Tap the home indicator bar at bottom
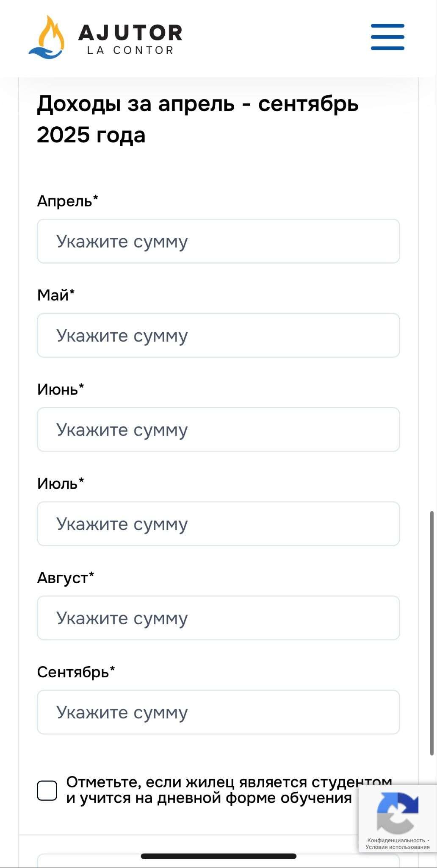This screenshot has height=868, width=437. coord(218,856)
